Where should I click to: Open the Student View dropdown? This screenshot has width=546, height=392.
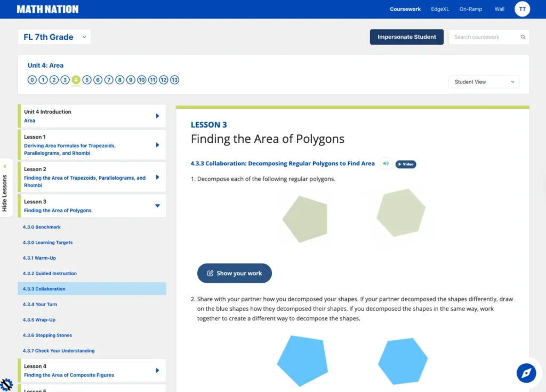(x=484, y=82)
